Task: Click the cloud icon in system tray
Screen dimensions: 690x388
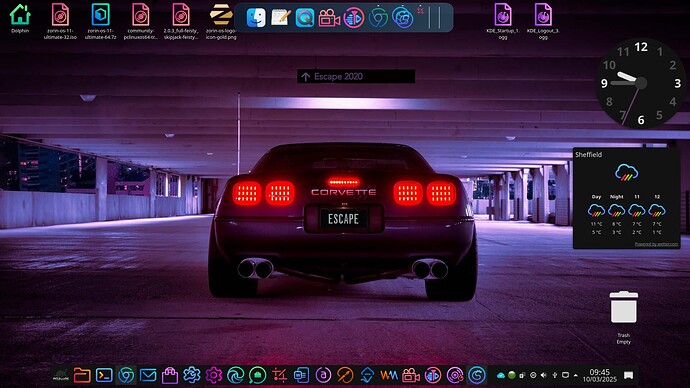Action: [501, 375]
